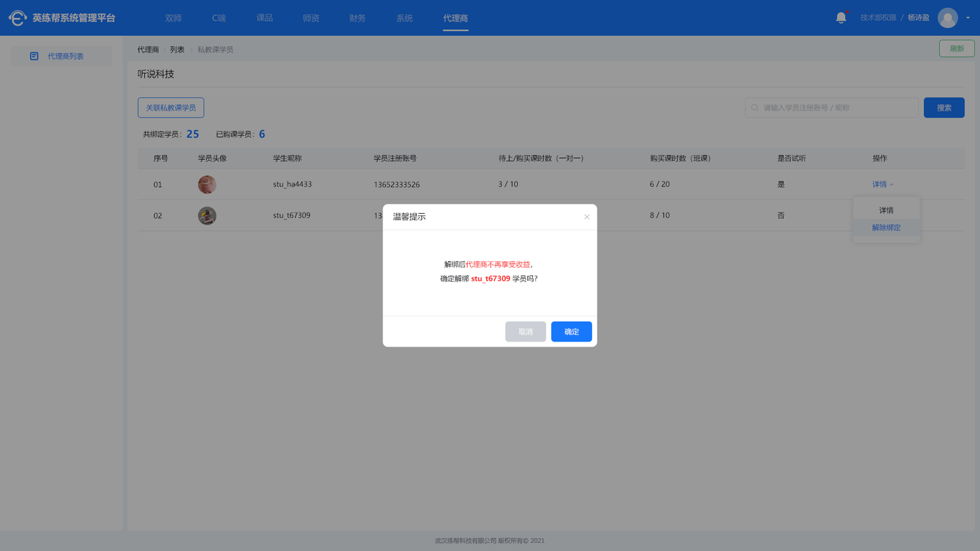Choose 解除绑定 in the dropdown menu
Viewport: 980px width, 551px height.
pos(887,227)
